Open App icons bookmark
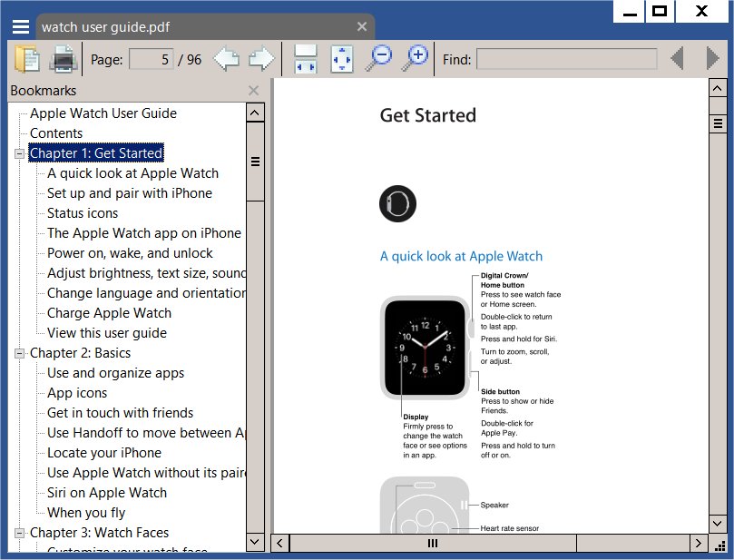 click(77, 393)
